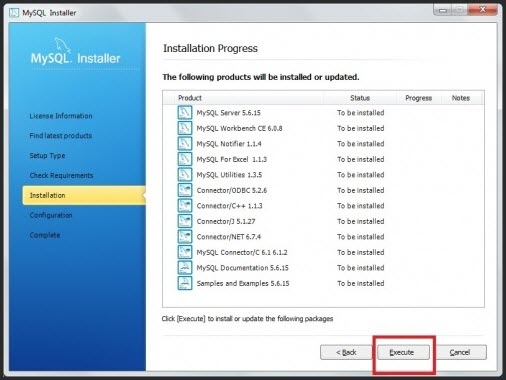Click Connector/ODBC's To be installed status

[361, 190]
